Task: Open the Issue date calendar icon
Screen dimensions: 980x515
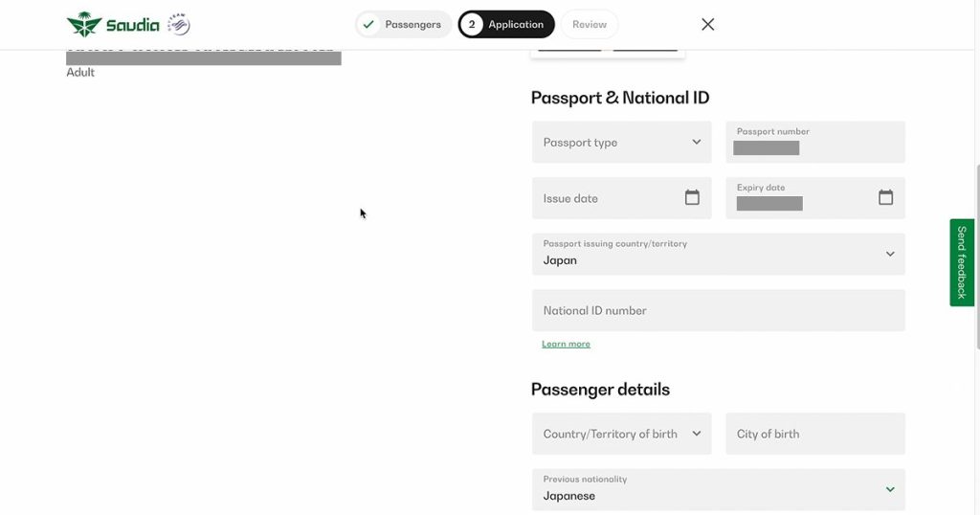Action: [x=692, y=198]
